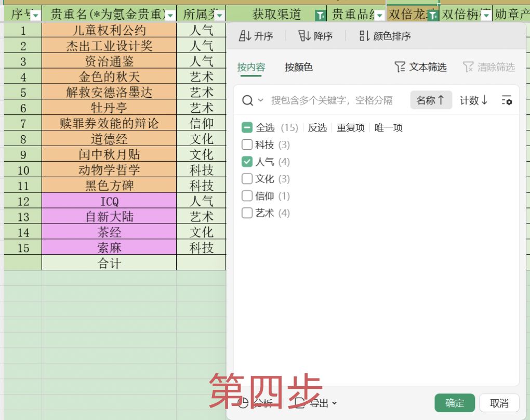Viewport: 530px width, 420px height.
Task: Select the 按内容 tab
Action: click(251, 67)
